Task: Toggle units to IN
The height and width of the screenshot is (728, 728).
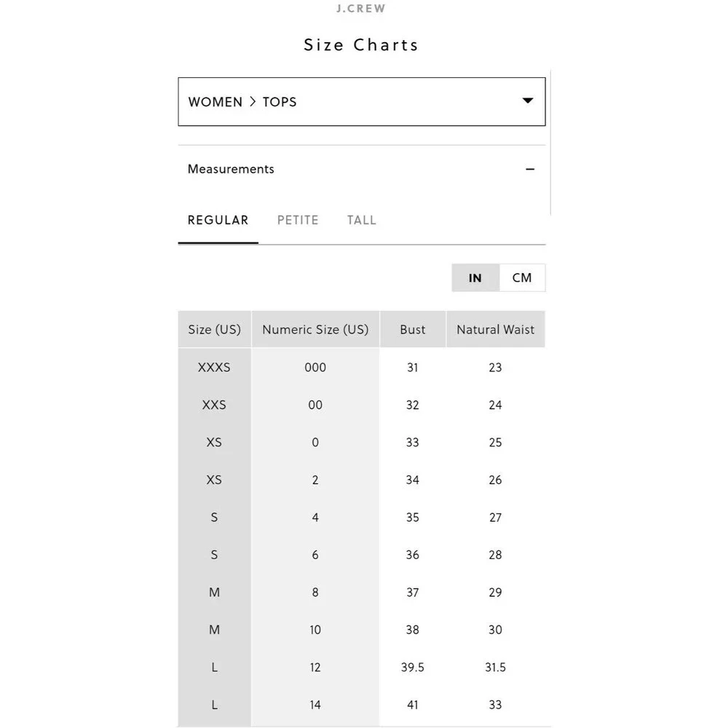Action: 475,277
